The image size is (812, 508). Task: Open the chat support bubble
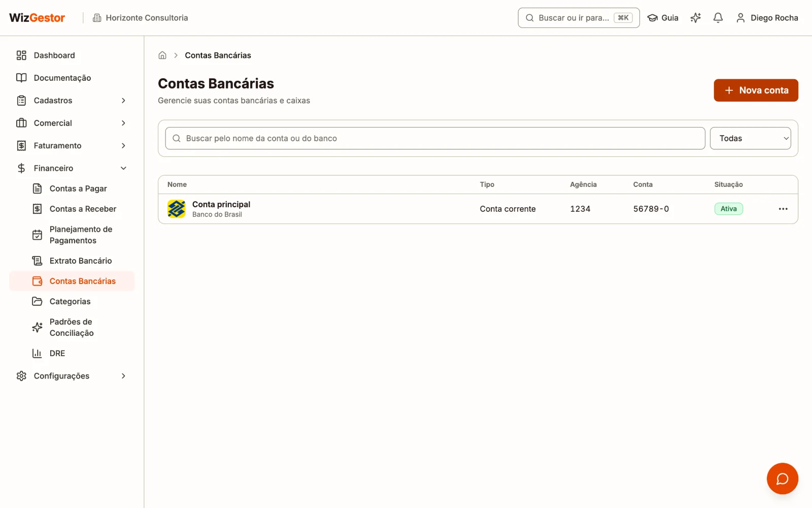tap(782, 479)
